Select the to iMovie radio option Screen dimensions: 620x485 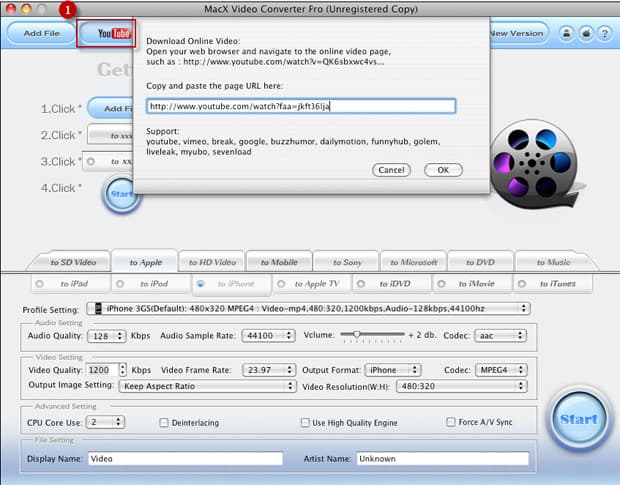(441, 284)
